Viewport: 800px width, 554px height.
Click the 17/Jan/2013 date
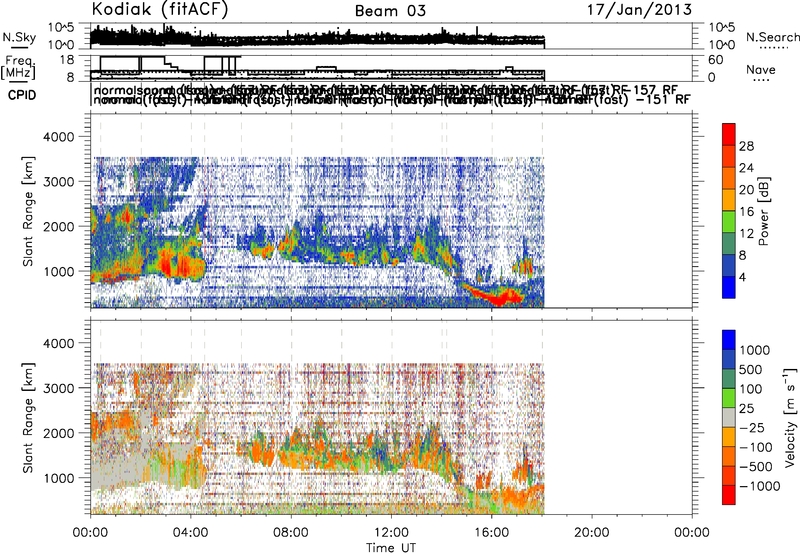point(639,9)
